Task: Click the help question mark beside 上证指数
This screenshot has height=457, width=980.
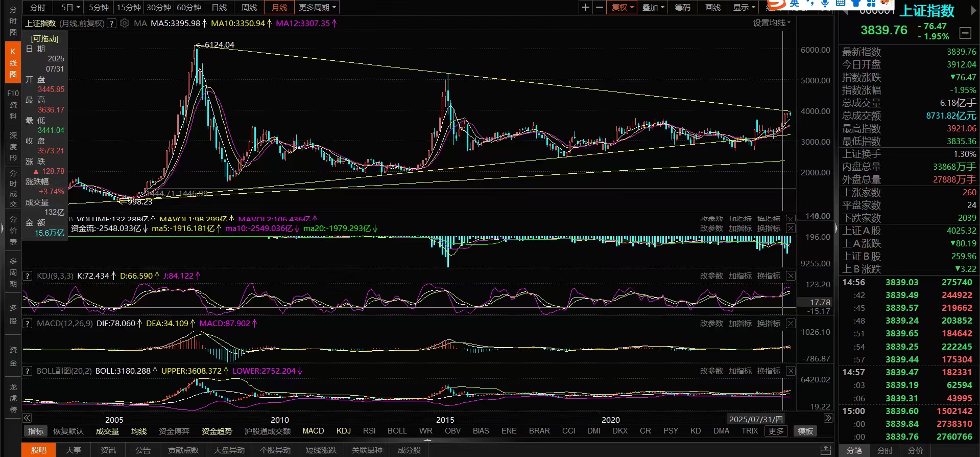Action: (x=111, y=24)
